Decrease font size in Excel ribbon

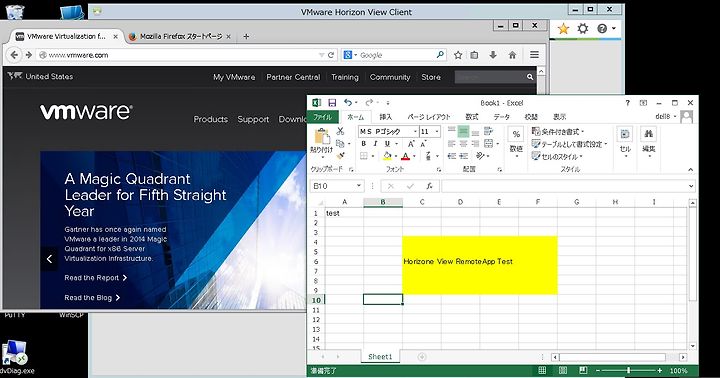coord(423,144)
